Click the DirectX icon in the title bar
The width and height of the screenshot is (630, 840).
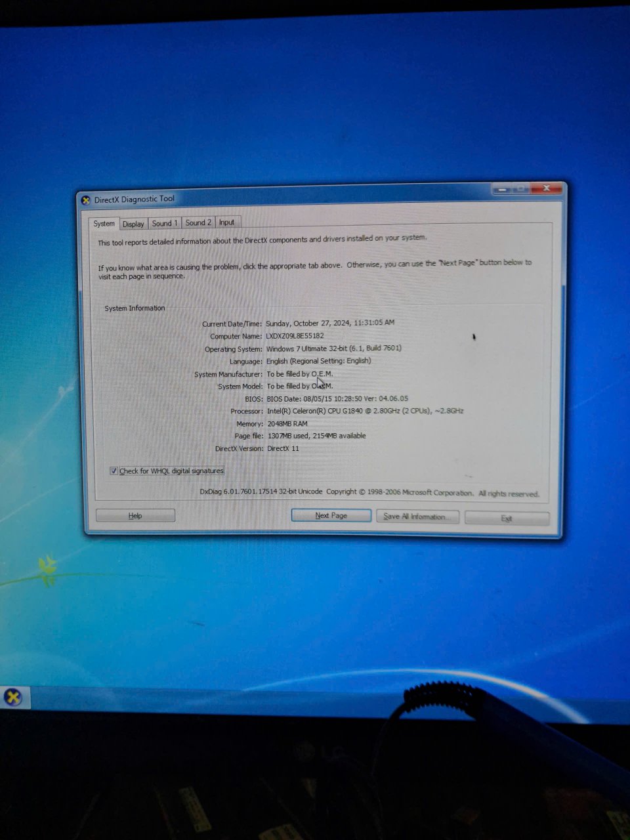[x=85, y=200]
